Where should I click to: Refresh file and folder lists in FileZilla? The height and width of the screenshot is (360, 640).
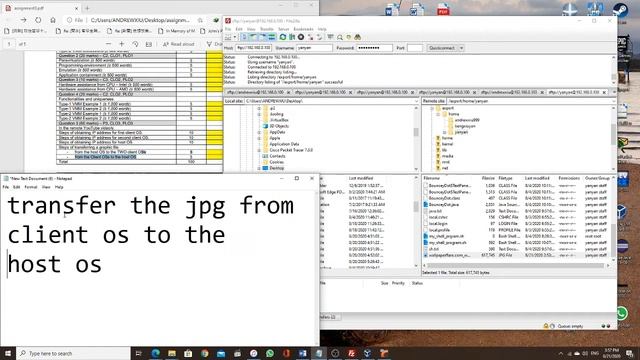282,37
